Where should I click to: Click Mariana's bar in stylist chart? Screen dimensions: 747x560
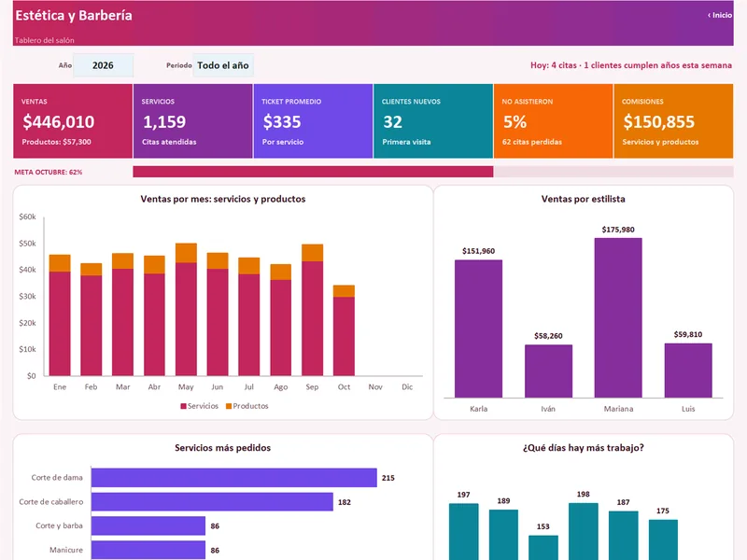pyautogui.click(x=618, y=317)
